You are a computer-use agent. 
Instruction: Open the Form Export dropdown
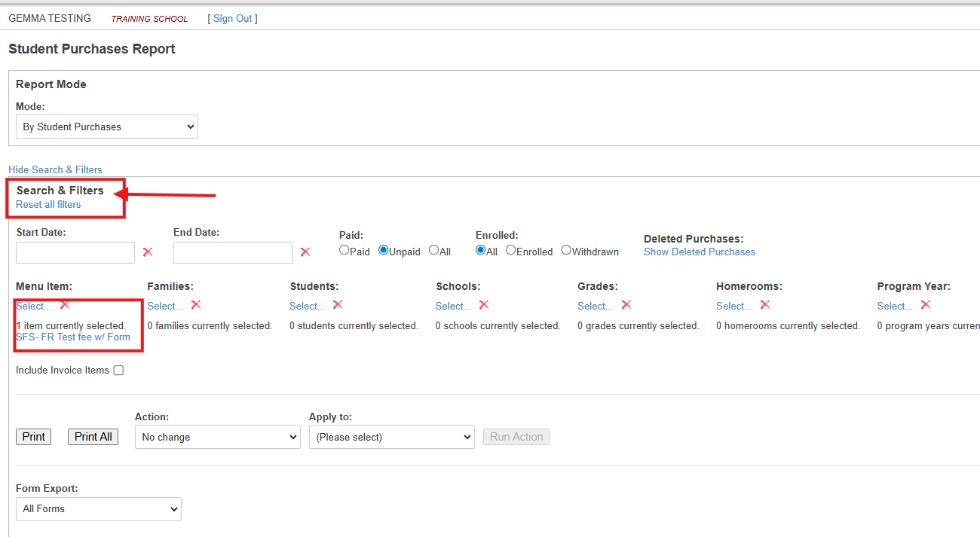point(99,508)
